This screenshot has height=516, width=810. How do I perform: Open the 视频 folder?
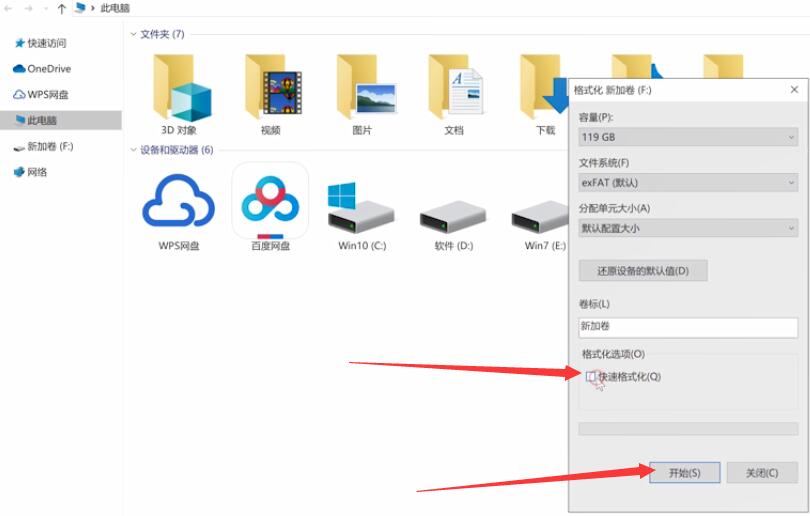click(x=272, y=94)
